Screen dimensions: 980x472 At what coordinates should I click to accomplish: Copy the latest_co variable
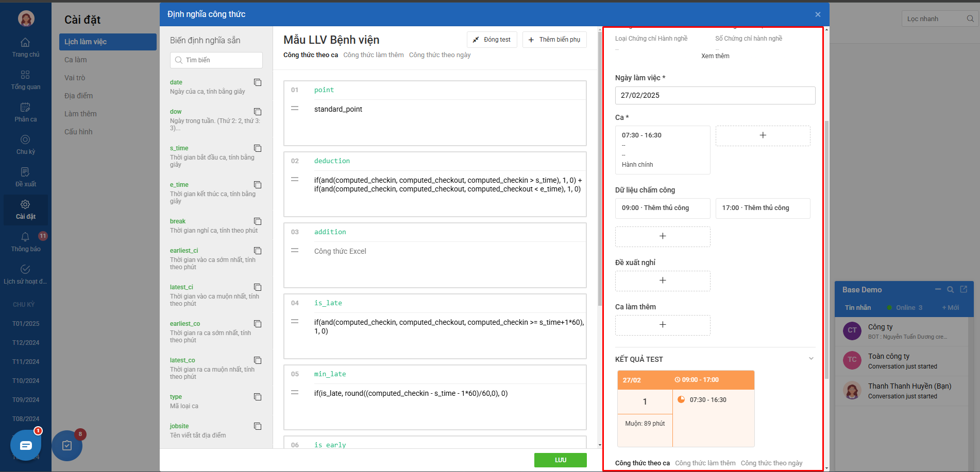258,360
